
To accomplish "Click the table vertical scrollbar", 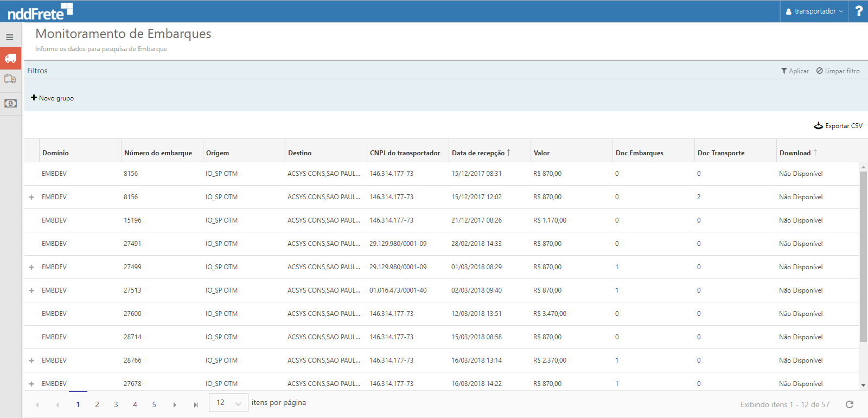I will 863,256.
